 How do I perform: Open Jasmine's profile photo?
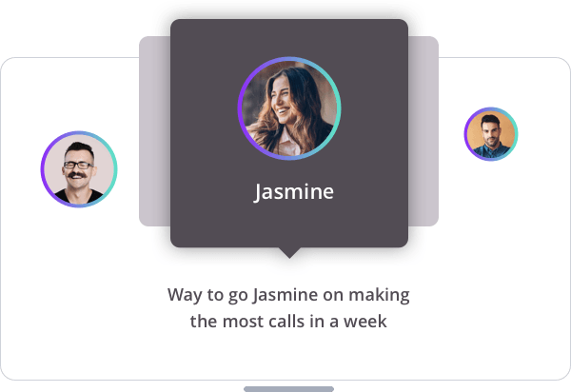(x=289, y=108)
